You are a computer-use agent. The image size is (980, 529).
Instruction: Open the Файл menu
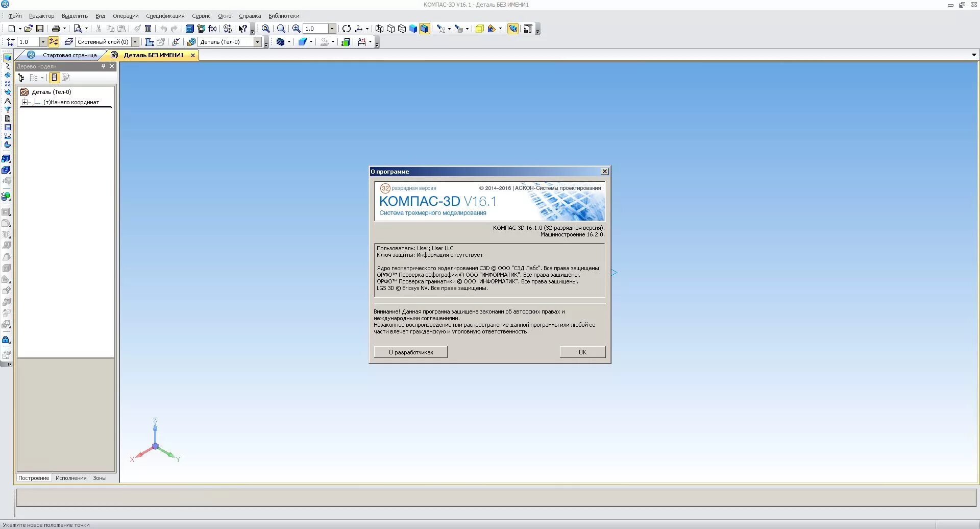(15, 16)
